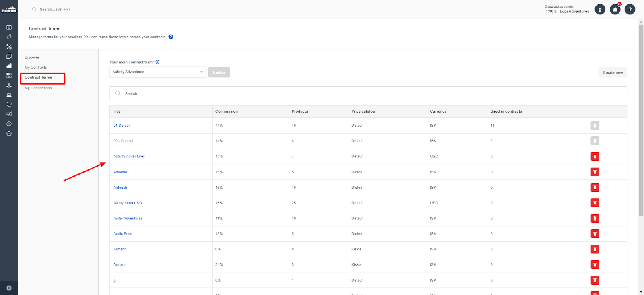Click the question mark help icon
The height and width of the screenshot is (295, 644).
[630, 9]
